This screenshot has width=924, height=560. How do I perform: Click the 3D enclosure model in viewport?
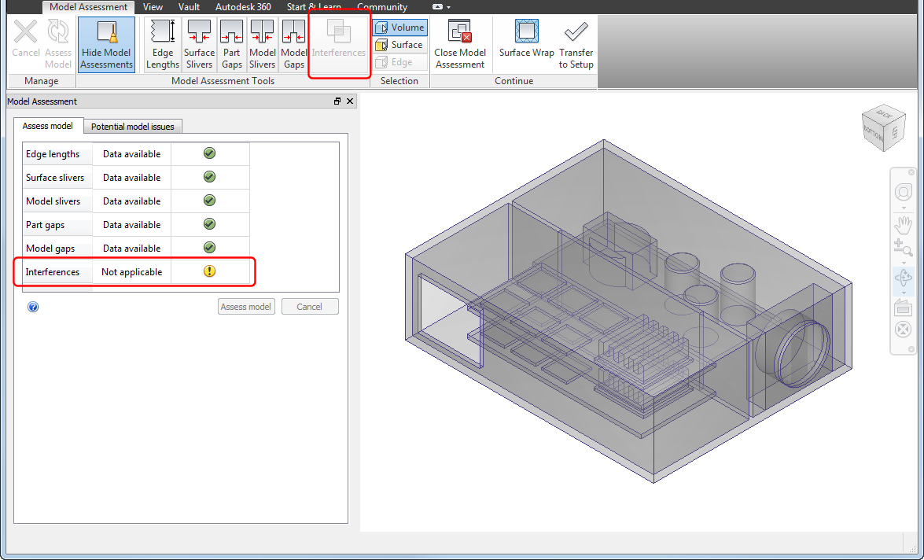click(x=628, y=312)
